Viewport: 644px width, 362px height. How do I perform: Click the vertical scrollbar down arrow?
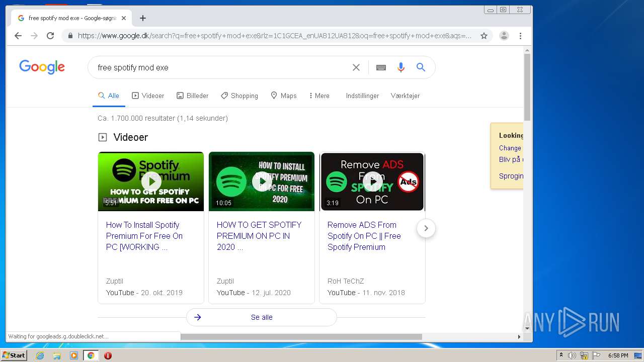[x=527, y=328]
